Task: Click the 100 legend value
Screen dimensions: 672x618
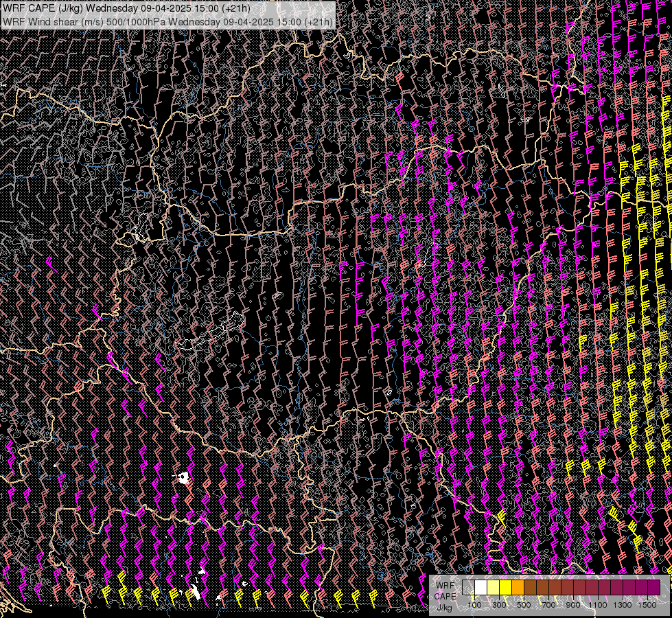Action: [x=474, y=605]
